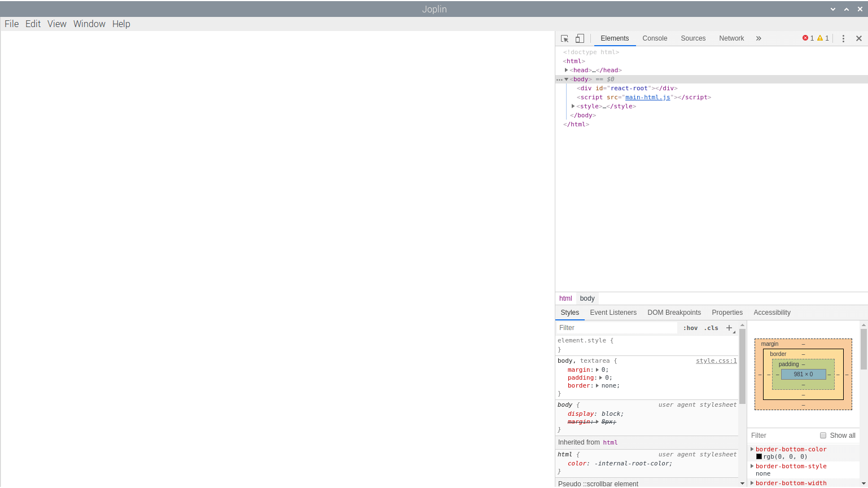
Task: Enable the Show all checkbox
Action: click(x=823, y=435)
